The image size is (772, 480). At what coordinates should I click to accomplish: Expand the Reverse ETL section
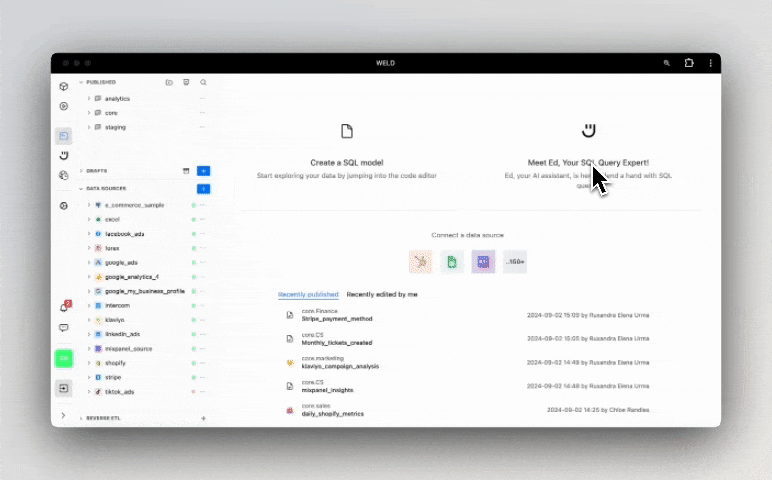coord(81,418)
